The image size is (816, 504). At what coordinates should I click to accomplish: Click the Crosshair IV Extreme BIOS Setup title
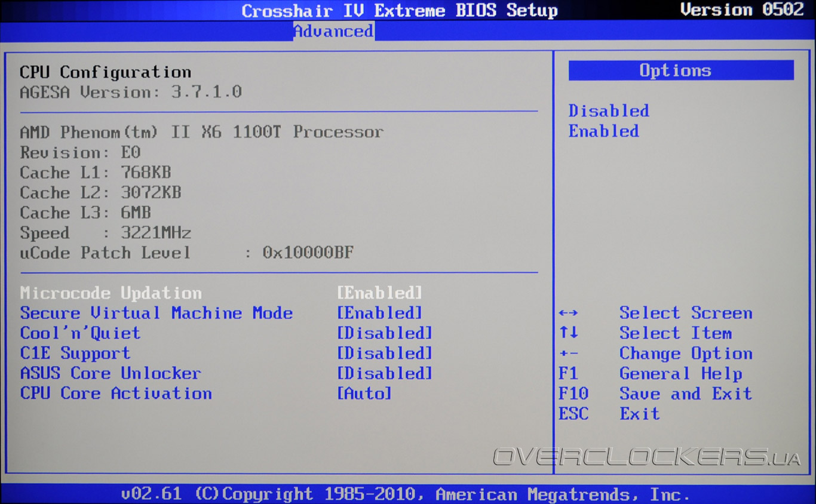pyautogui.click(x=400, y=10)
